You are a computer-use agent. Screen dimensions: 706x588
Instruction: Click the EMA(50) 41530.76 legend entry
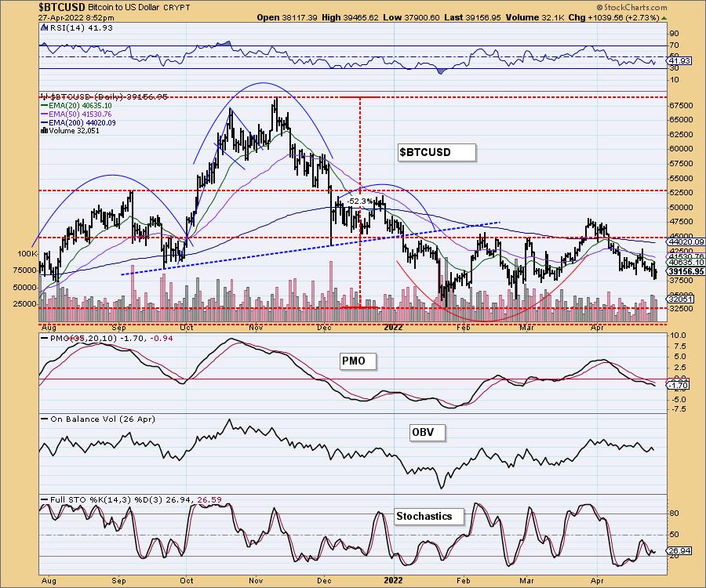77,114
